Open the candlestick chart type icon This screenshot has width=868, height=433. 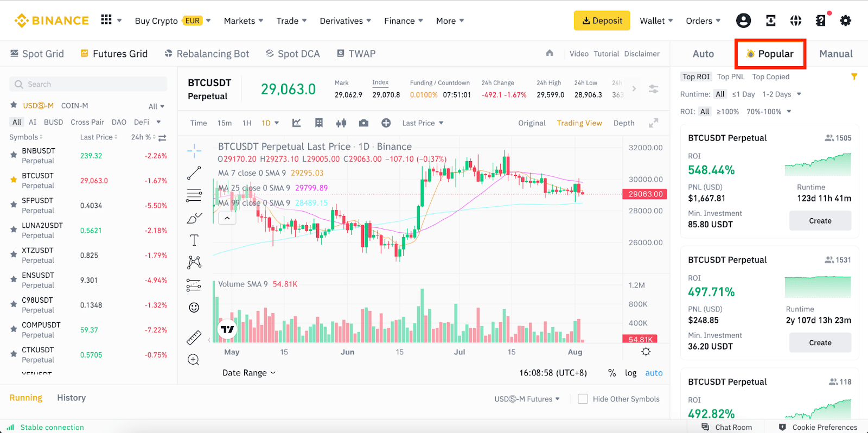(341, 123)
